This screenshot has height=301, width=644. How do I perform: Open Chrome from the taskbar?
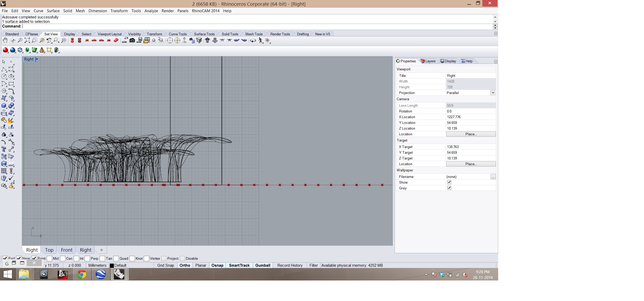click(81, 274)
